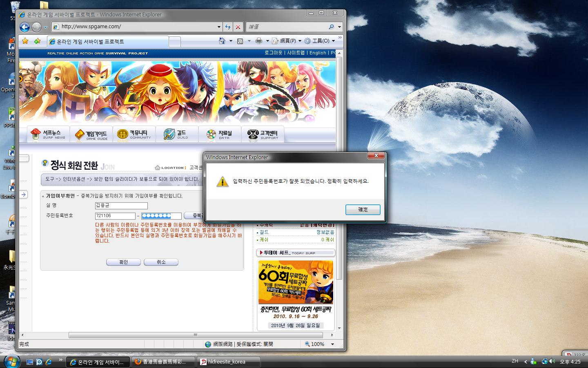588x368 pixels.
Task: Open a new blank tab
Action: click(x=174, y=42)
